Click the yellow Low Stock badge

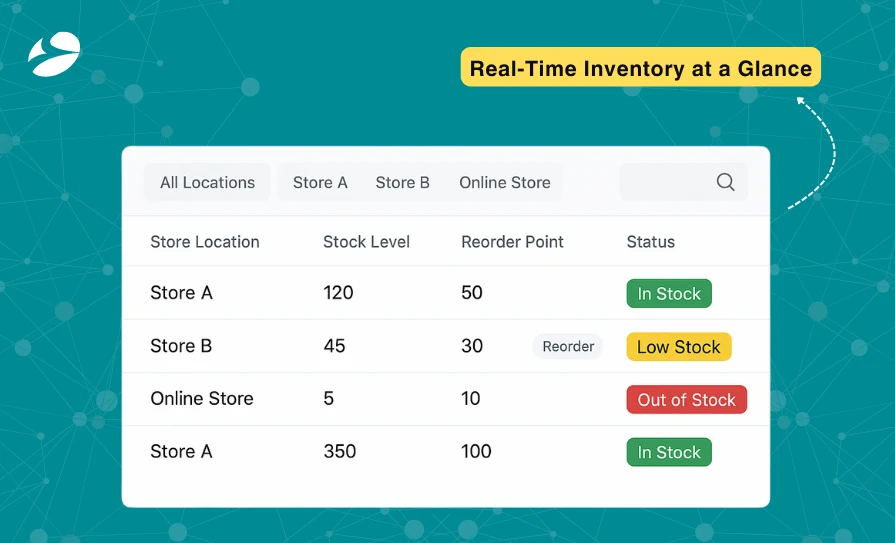(678, 347)
